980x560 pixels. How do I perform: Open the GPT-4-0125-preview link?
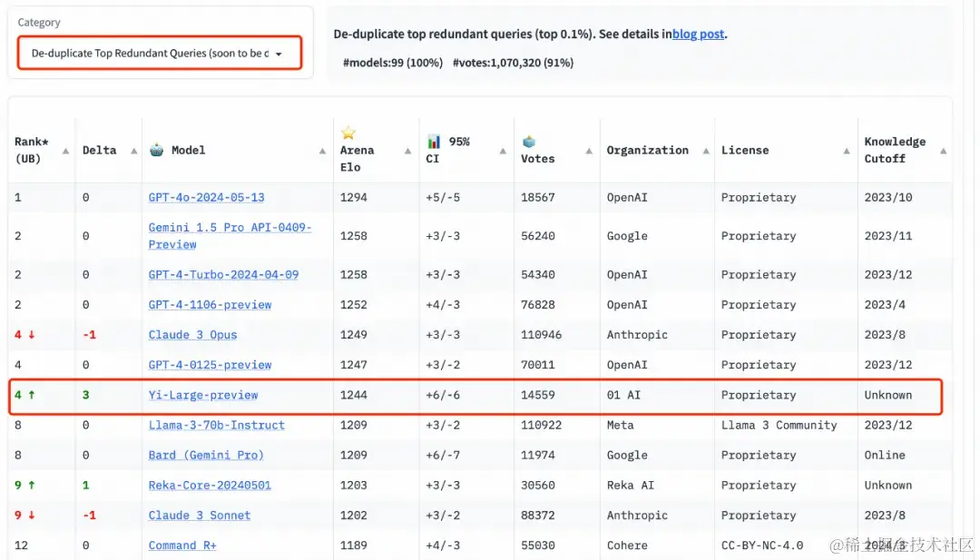click(x=210, y=365)
